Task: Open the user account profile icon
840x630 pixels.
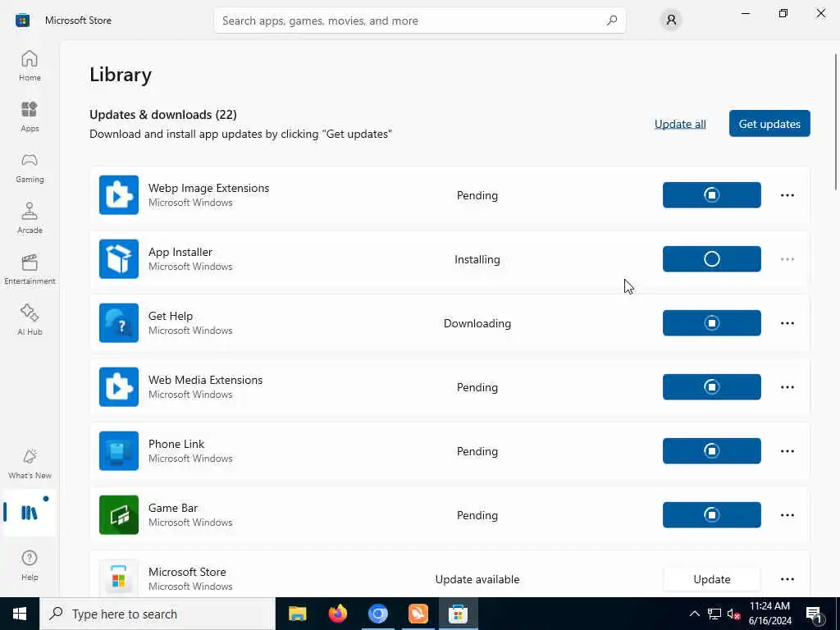Action: (x=671, y=21)
